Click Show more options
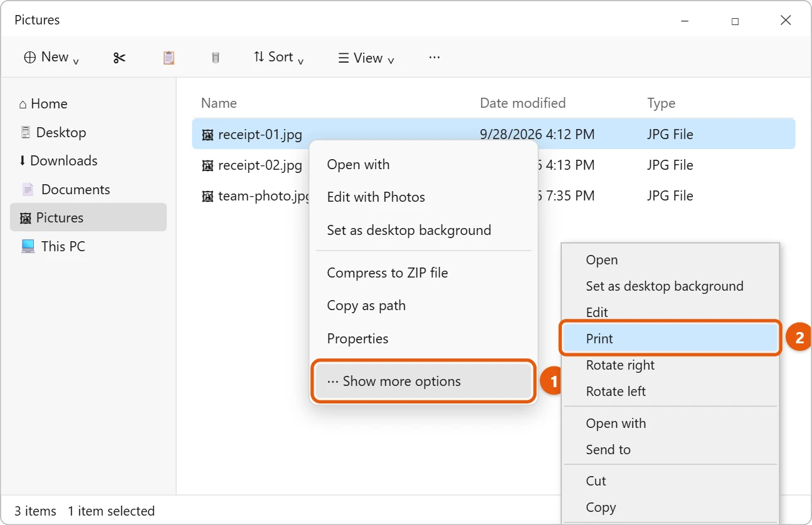 423,382
